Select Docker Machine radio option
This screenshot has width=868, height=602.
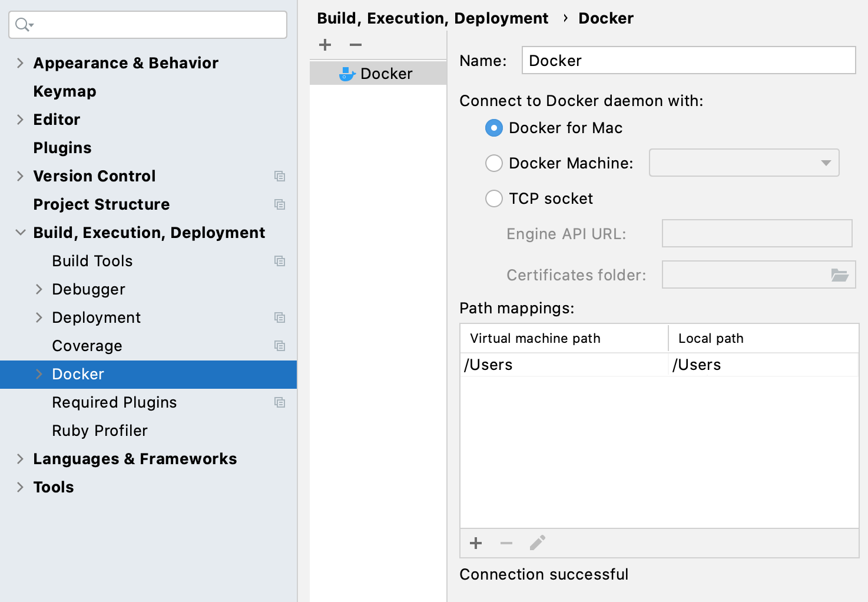pyautogui.click(x=494, y=163)
